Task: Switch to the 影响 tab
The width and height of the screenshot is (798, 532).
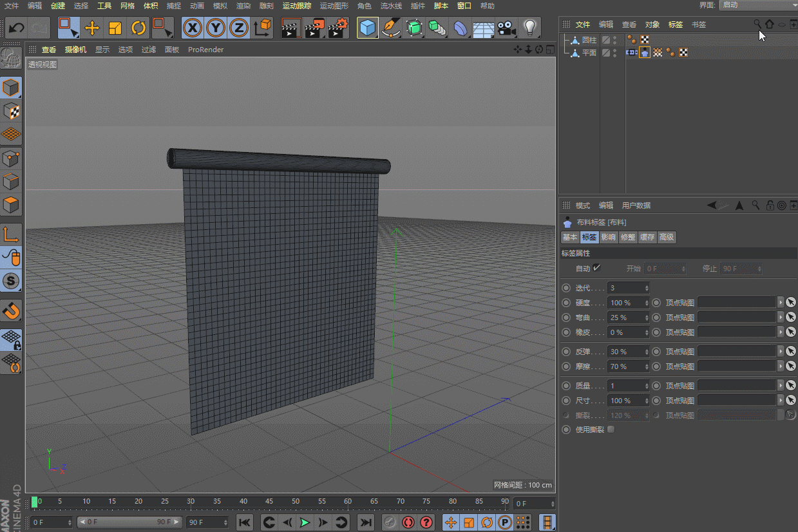Action: pyautogui.click(x=609, y=238)
